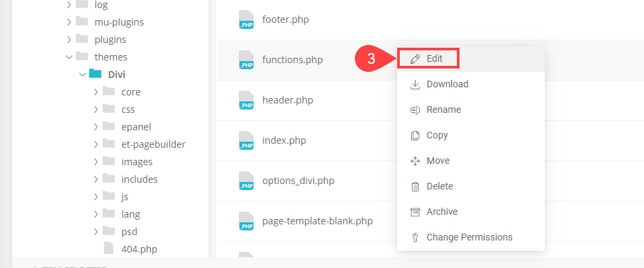644x268 pixels.
Task: Open the themes label in folder tree
Action: pos(111,56)
